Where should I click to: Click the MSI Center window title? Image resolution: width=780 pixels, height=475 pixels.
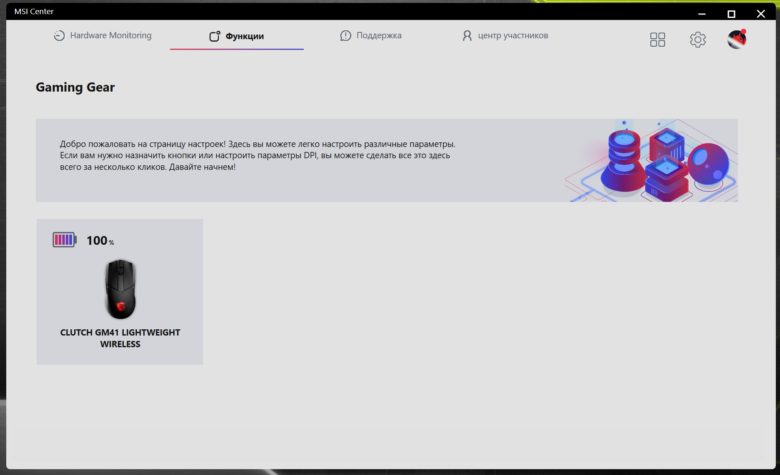(x=34, y=11)
